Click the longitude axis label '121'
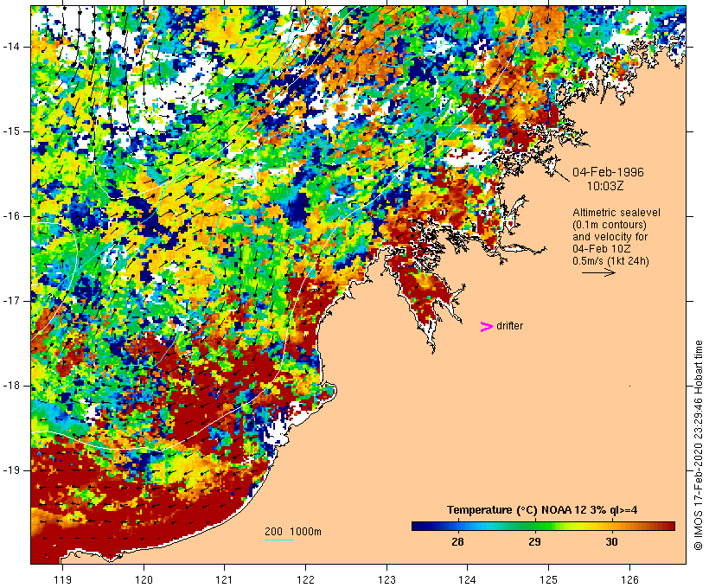The width and height of the screenshot is (709, 588). pyautogui.click(x=224, y=580)
